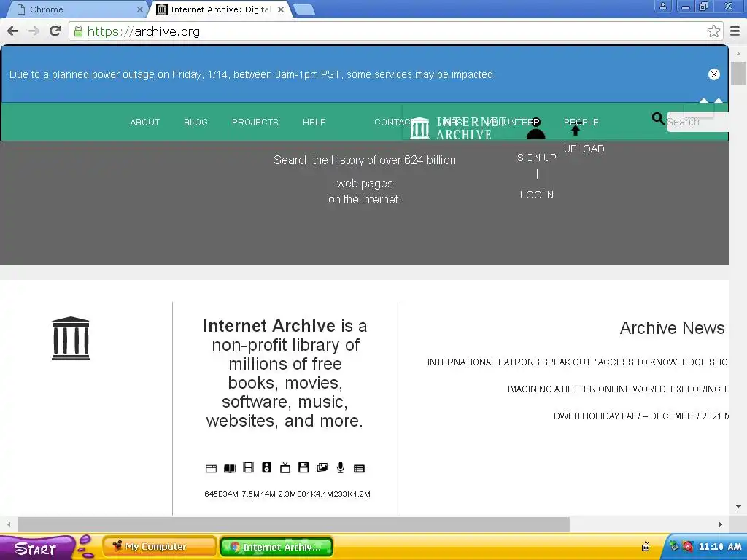The image size is (747, 560).
Task: Click the taskbar clock showing 11:10 AM
Action: [720, 547]
